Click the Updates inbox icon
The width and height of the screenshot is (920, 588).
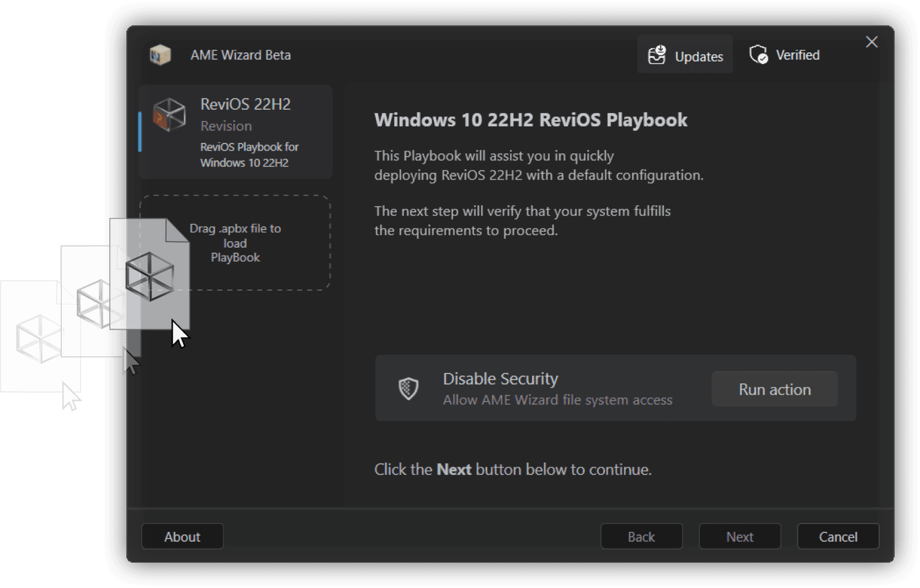tap(656, 56)
